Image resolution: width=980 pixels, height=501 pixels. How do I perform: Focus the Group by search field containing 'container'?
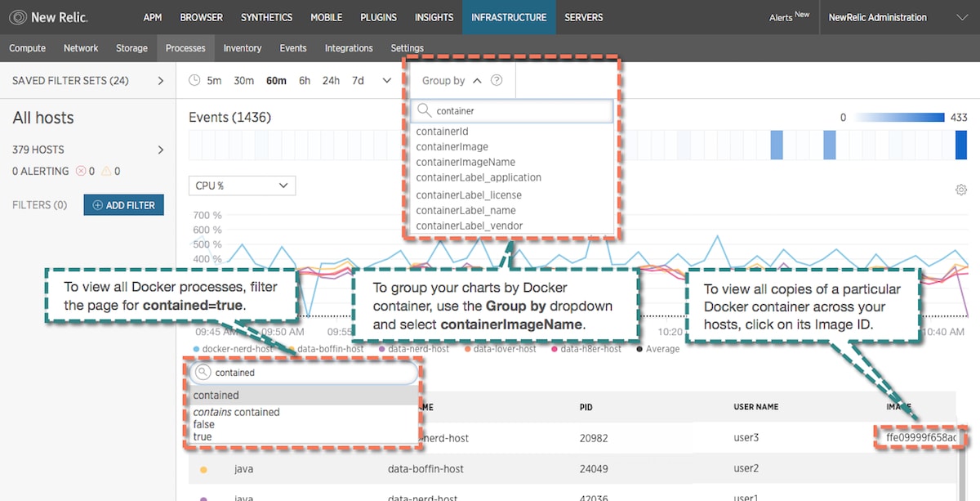pos(512,110)
